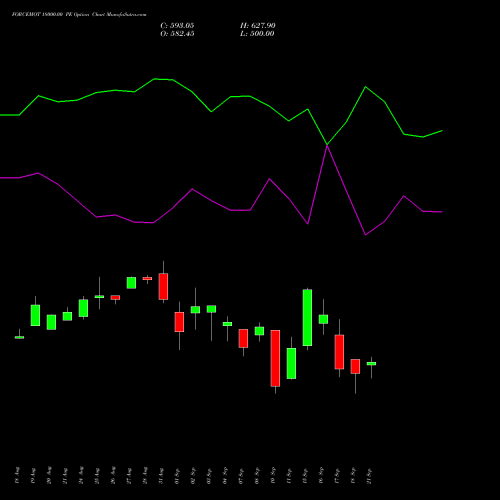500x500 pixels.
Task: Click the FORCEMOT PE Option Chart title text
Action: 79,15
